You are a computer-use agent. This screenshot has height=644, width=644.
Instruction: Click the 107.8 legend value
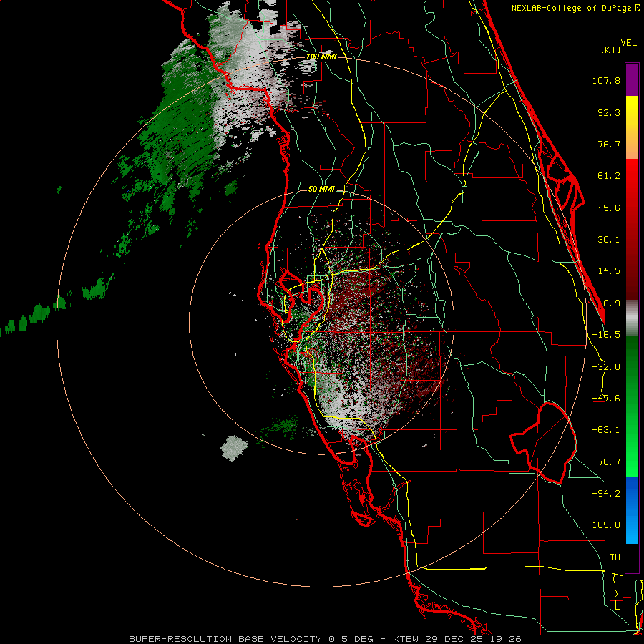pos(606,80)
